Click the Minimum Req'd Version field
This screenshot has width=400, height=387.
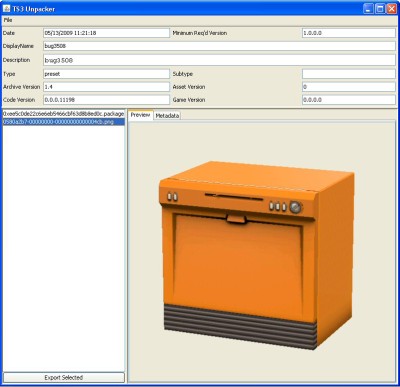349,33
